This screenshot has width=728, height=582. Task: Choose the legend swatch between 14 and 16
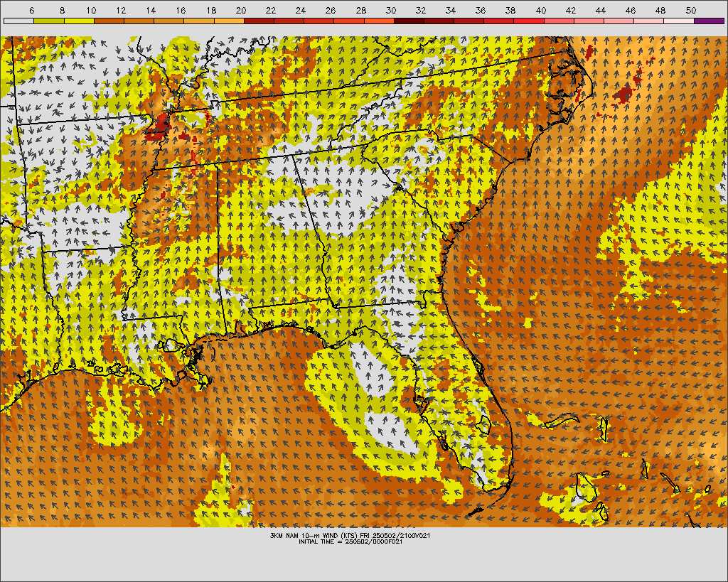(169, 21)
